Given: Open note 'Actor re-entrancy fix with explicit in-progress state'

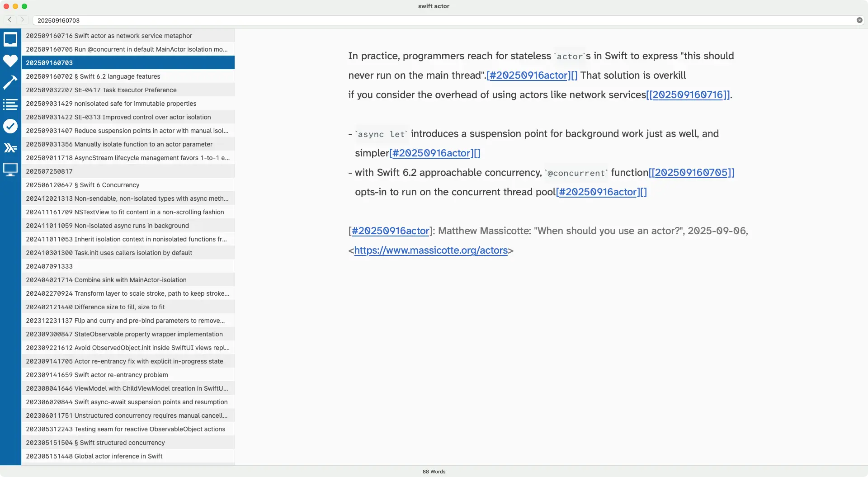Looking at the screenshot, I should 128,361.
